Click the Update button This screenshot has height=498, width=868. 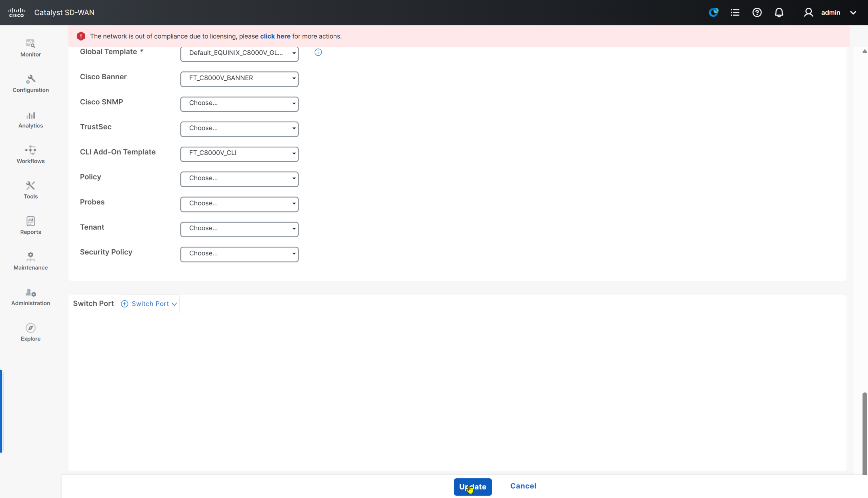pos(473,487)
